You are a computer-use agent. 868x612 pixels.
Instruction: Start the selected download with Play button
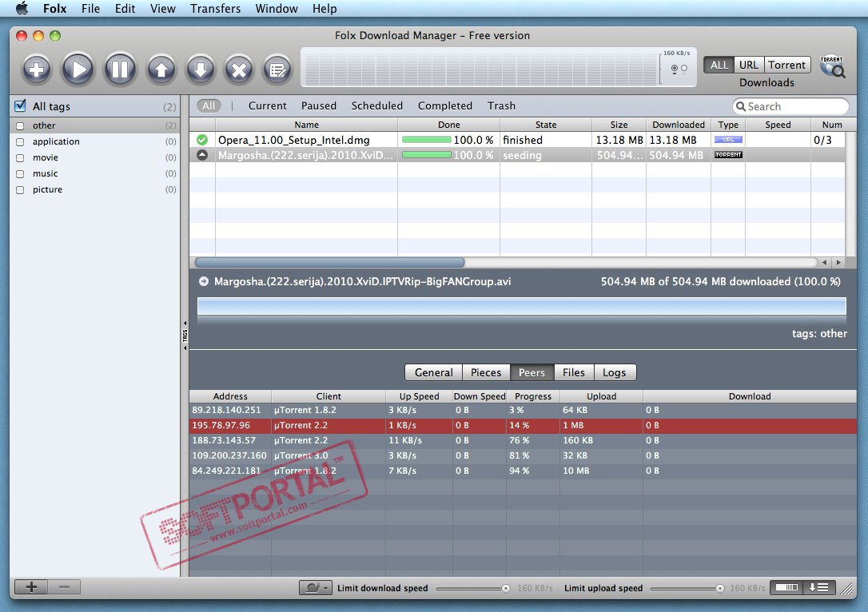click(x=78, y=70)
